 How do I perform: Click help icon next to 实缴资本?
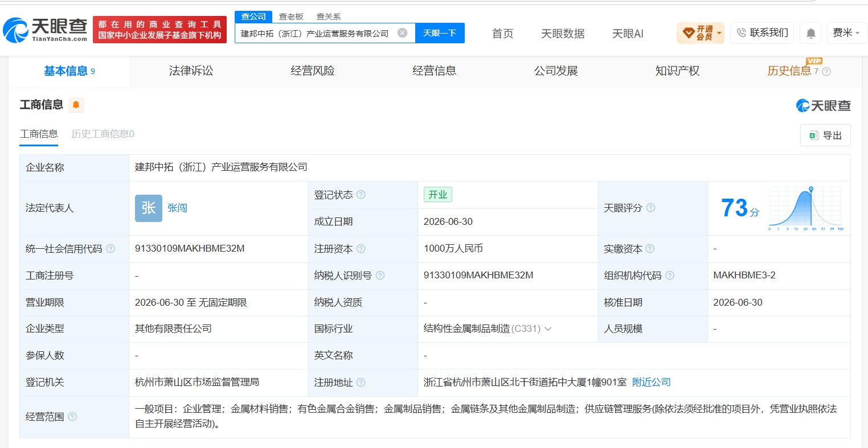pyautogui.click(x=650, y=249)
